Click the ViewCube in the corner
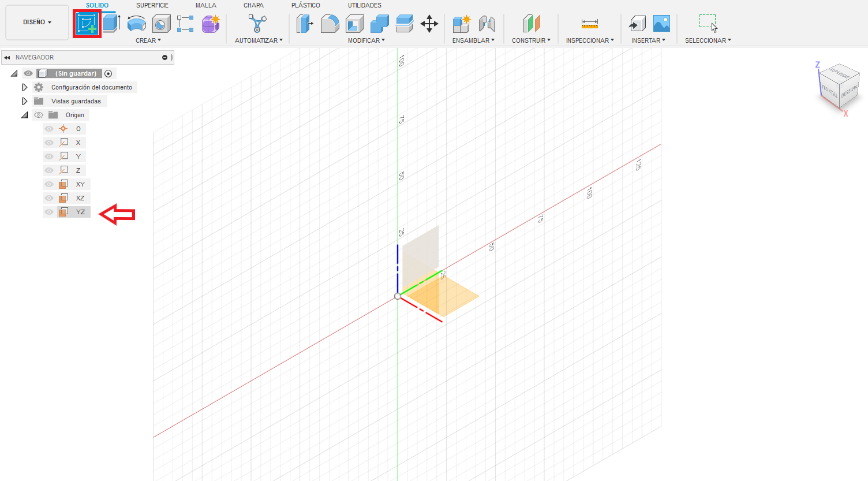This screenshot has width=868, height=481. click(x=839, y=87)
